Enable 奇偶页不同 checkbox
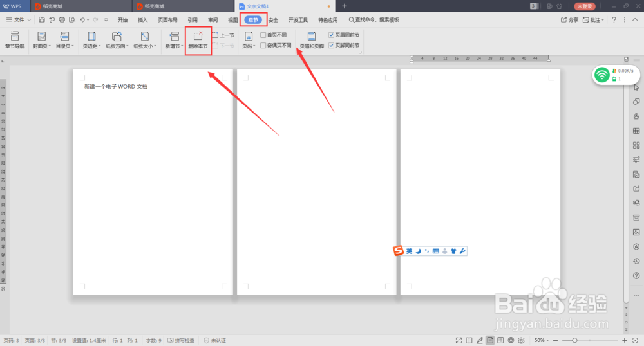This screenshot has width=644, height=346. click(x=263, y=46)
